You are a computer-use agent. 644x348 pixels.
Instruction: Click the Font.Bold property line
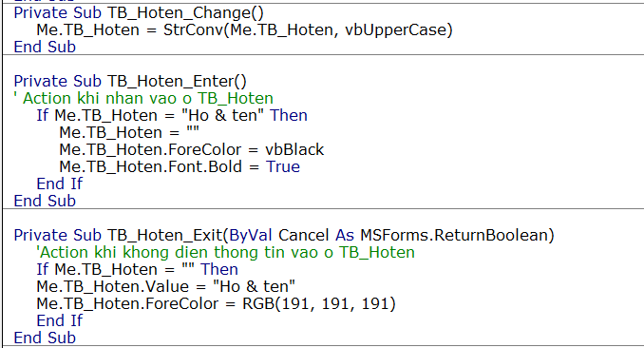click(x=180, y=167)
